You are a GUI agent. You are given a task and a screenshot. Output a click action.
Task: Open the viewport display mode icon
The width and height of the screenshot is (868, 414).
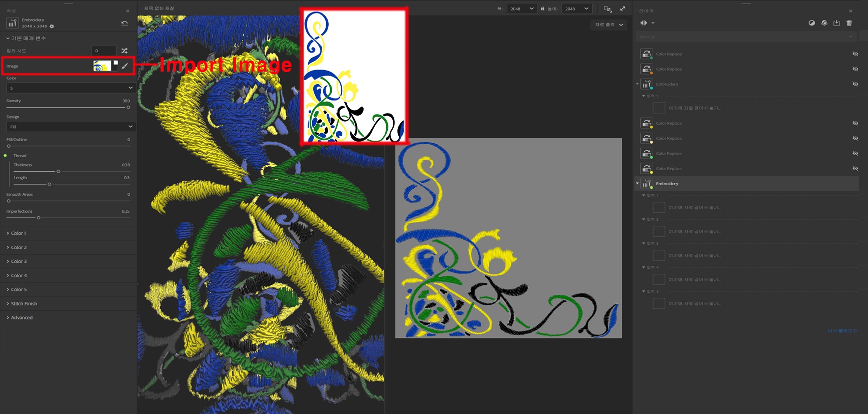click(x=607, y=9)
